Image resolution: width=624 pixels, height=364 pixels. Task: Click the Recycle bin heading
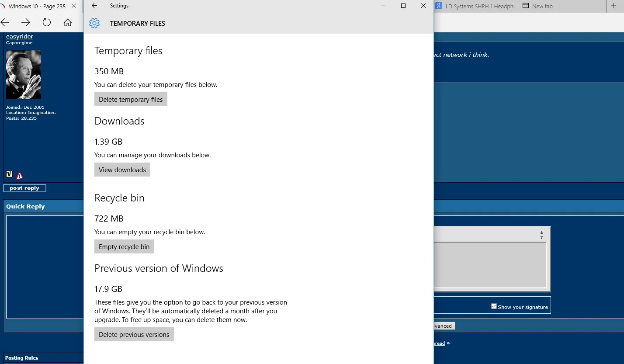[119, 198]
